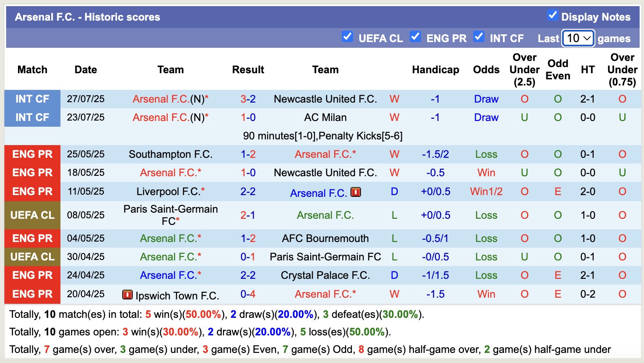Click red card icon beside Ipswich Town F.C.
This screenshot has height=363, width=644.
coord(127,295)
